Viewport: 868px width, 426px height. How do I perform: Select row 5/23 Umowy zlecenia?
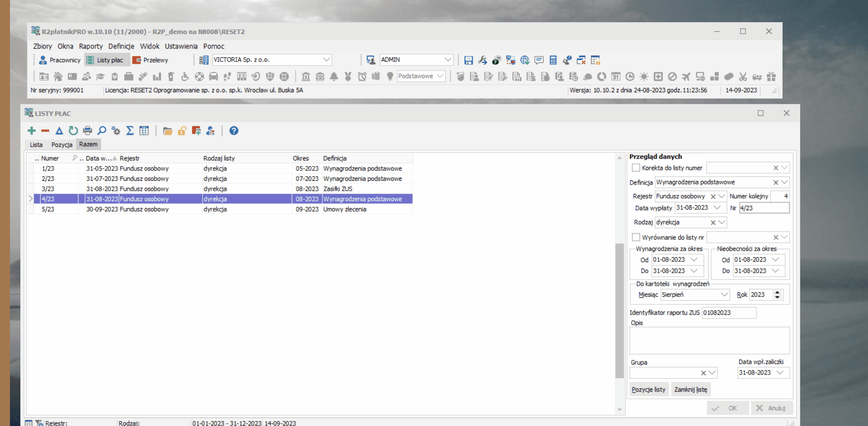[220, 209]
